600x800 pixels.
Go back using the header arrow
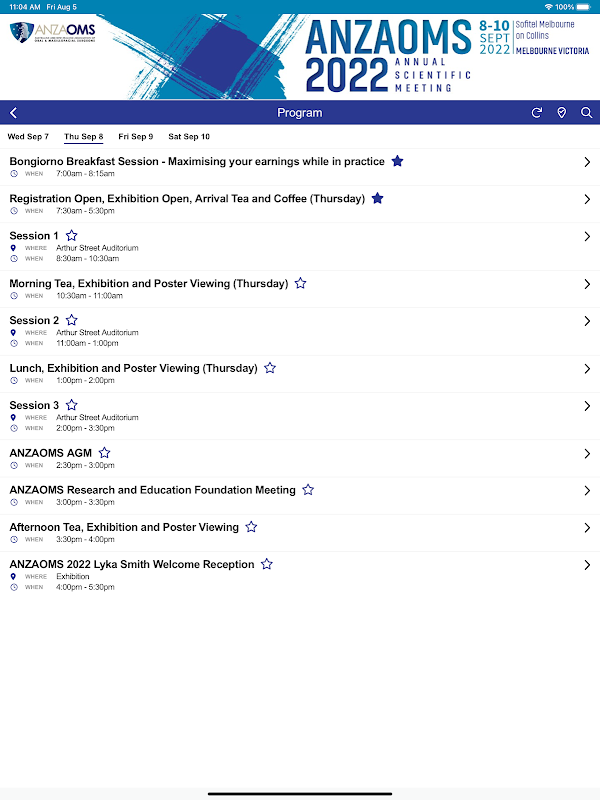click(x=14, y=113)
